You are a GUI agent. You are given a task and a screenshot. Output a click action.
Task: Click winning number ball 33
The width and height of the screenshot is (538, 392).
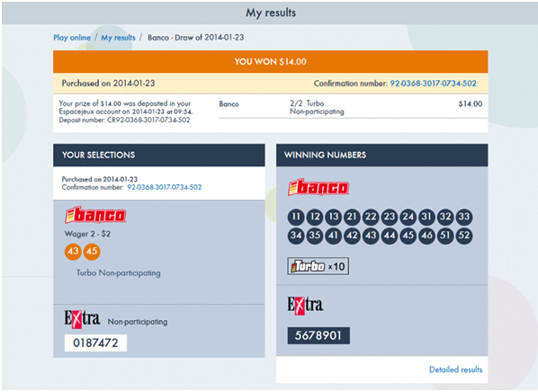click(464, 217)
